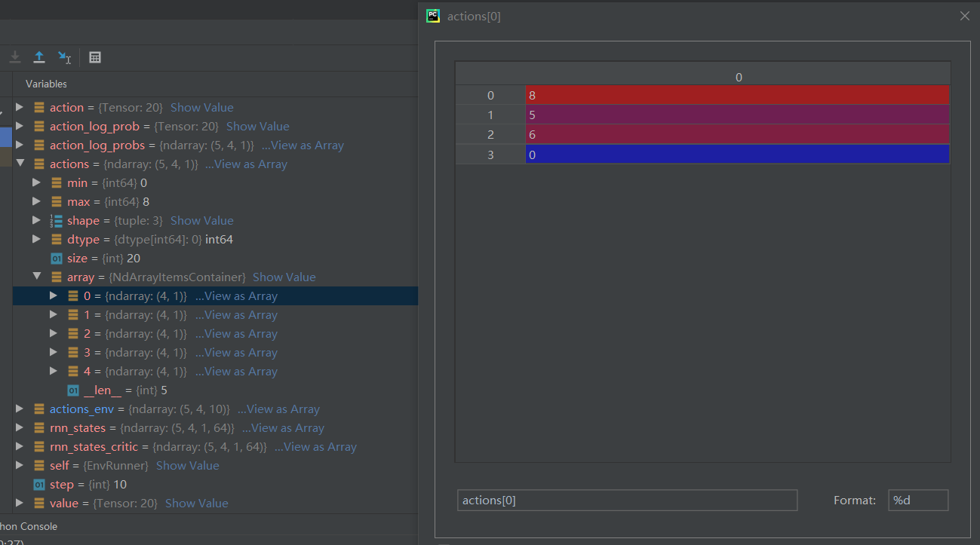Expand the action_log_probs variable
Viewport: 980px width, 545px height.
(x=20, y=145)
